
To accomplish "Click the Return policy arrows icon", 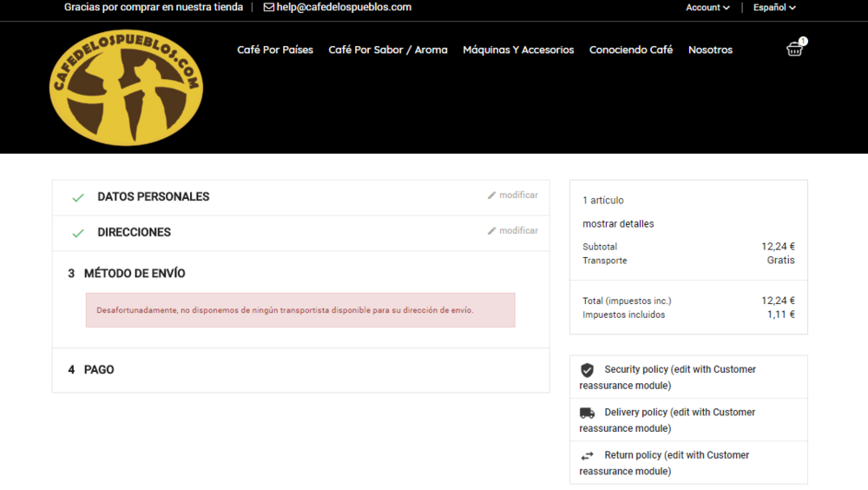I will (x=588, y=455).
